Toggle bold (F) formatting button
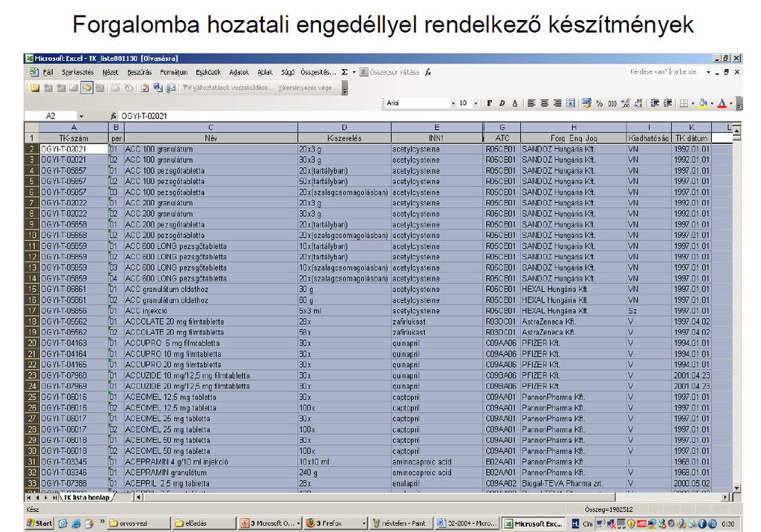Image resolution: width=761 pixels, height=532 pixels. tap(489, 103)
